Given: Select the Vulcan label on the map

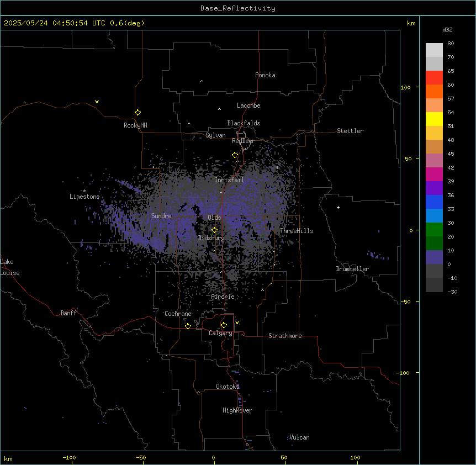Looking at the screenshot, I should [x=299, y=437].
